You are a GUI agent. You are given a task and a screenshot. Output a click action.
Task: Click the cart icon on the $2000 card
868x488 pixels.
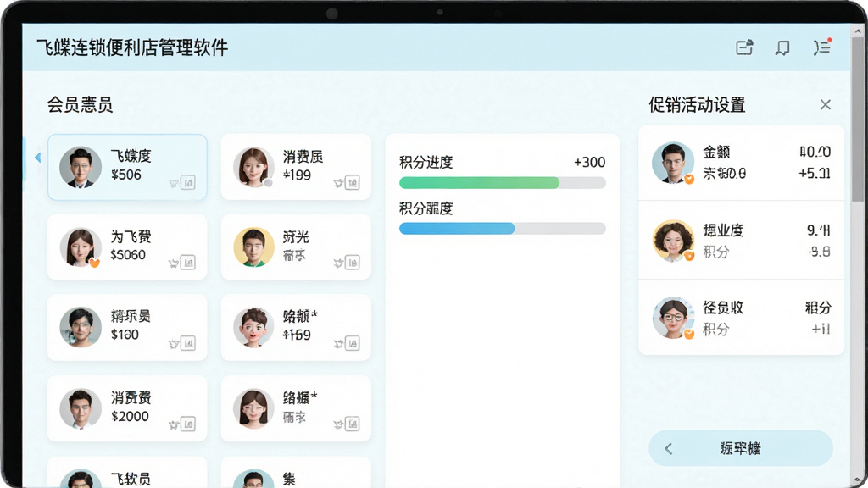pyautogui.click(x=174, y=425)
